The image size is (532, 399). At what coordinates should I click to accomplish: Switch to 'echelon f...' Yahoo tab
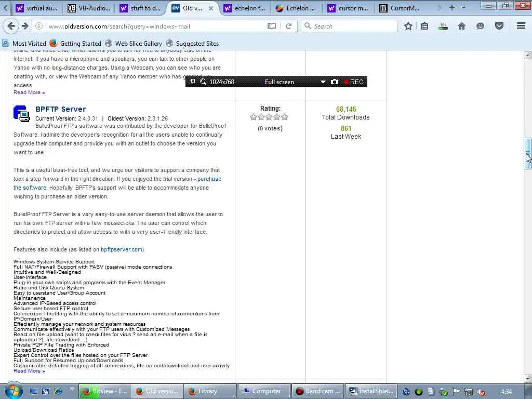(244, 8)
